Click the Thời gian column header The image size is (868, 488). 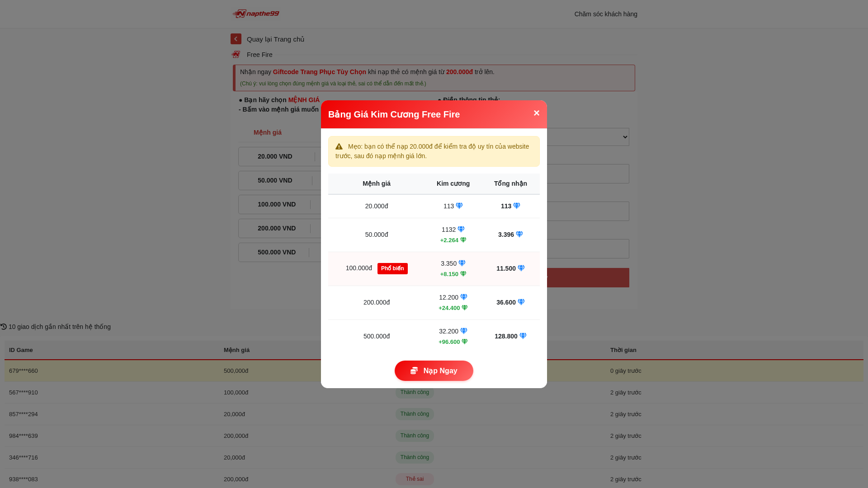(x=623, y=350)
